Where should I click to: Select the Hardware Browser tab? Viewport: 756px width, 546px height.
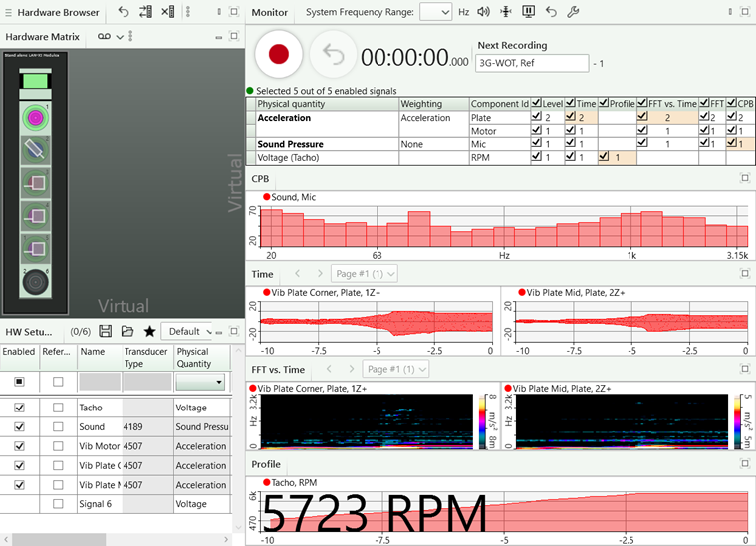pyautogui.click(x=58, y=12)
